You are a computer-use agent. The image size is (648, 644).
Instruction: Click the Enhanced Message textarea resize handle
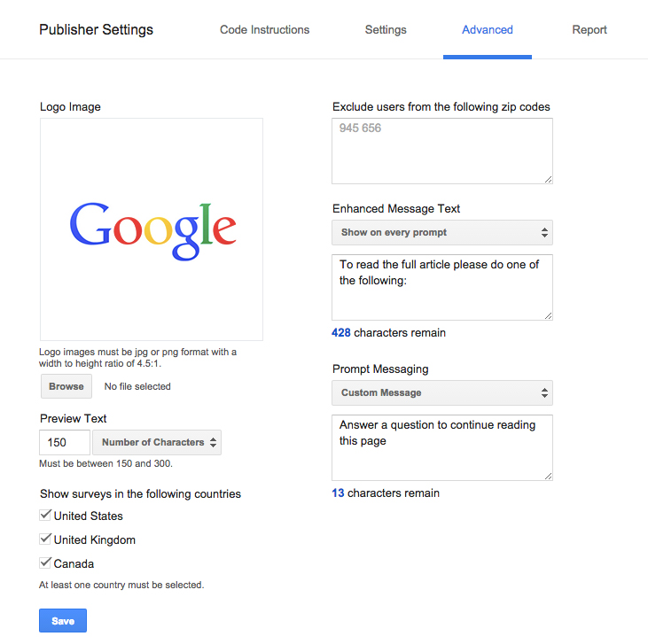click(x=548, y=315)
